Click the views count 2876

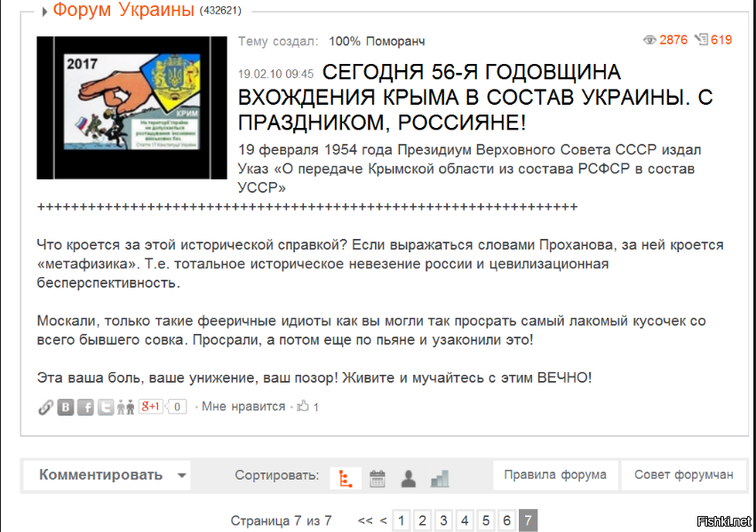[673, 39]
